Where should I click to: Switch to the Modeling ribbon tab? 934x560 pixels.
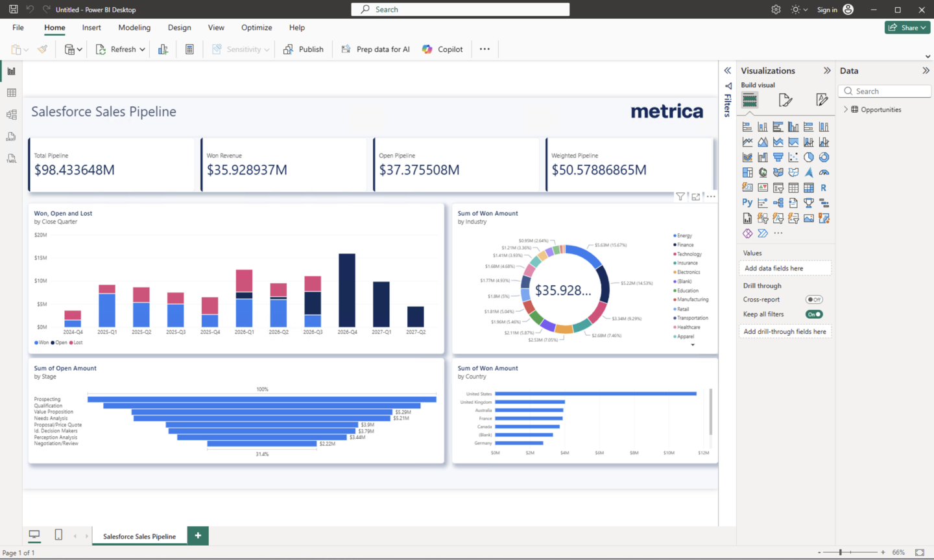pos(134,27)
